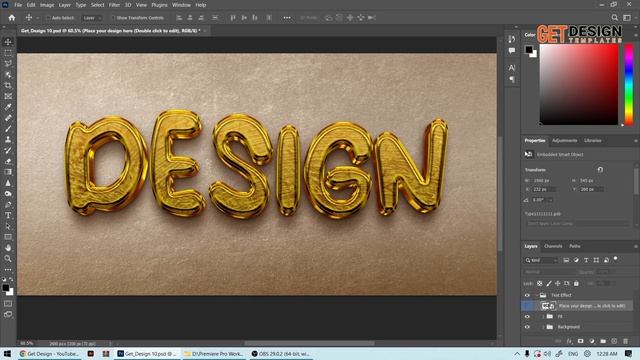640x360 pixels.
Task: Select the Pen tool
Action: (8, 204)
